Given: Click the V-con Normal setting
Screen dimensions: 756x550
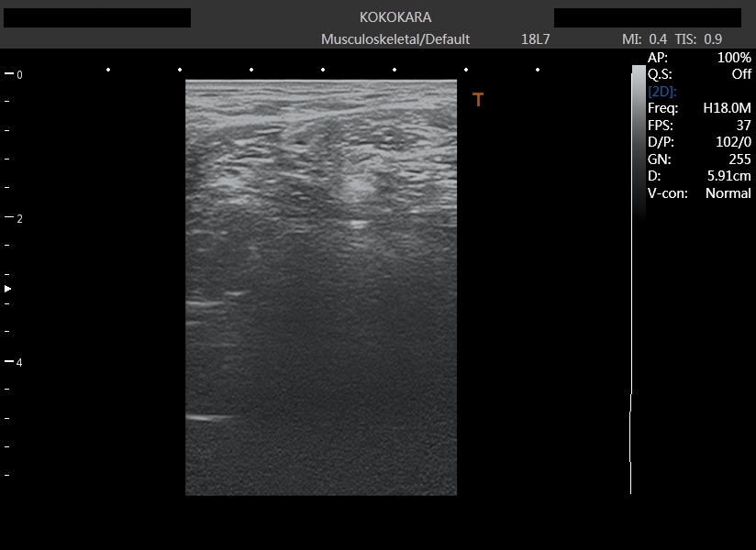Looking at the screenshot, I should pos(728,193).
